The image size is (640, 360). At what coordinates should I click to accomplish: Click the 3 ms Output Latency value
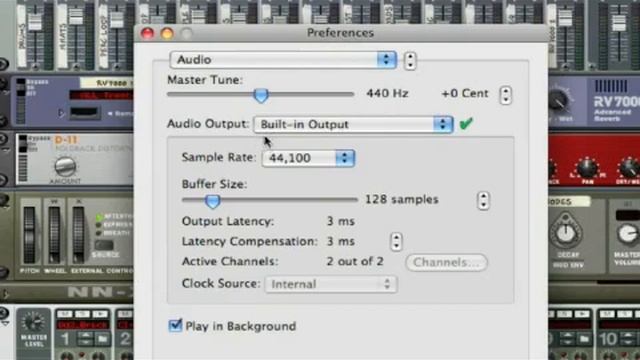coord(341,222)
